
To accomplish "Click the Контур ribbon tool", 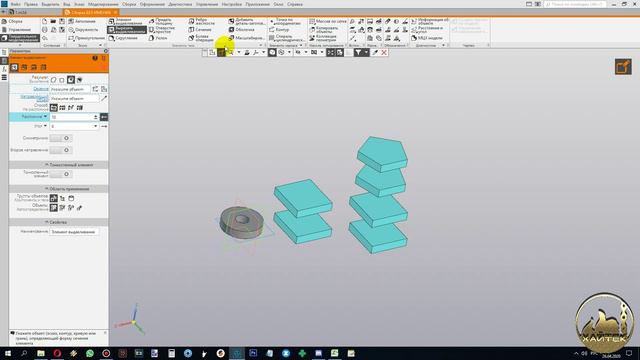I will 279,30.
